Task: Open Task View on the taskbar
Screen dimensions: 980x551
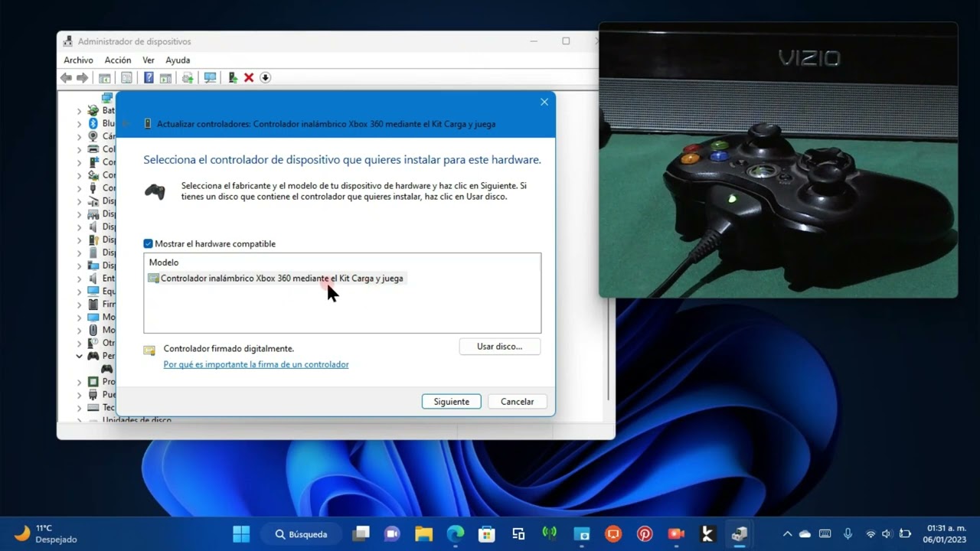Action: 361,534
